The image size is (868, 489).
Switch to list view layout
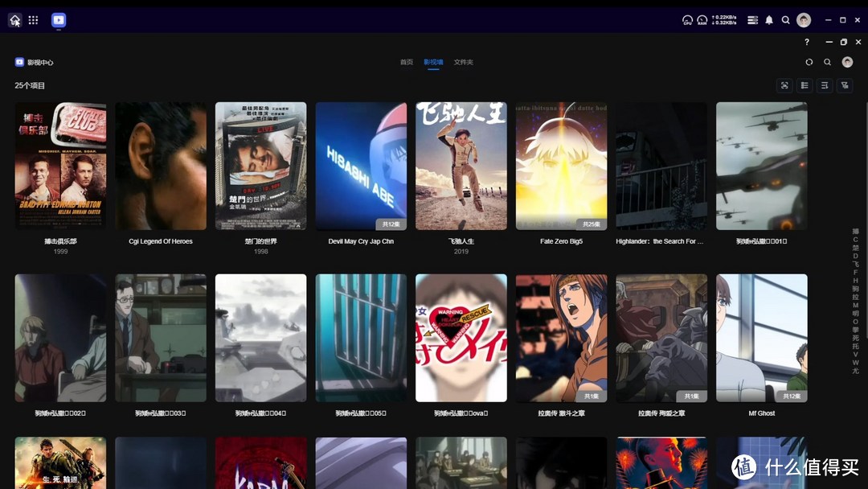[805, 85]
